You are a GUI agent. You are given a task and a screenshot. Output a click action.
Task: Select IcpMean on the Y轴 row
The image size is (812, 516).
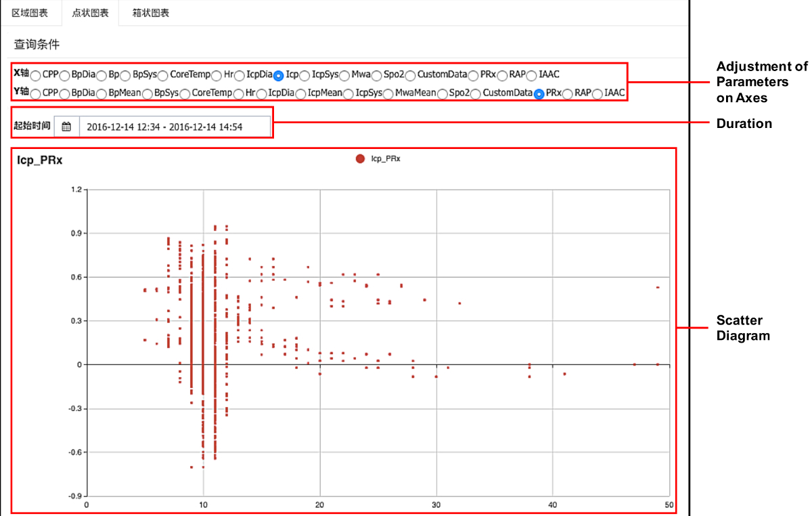point(300,93)
